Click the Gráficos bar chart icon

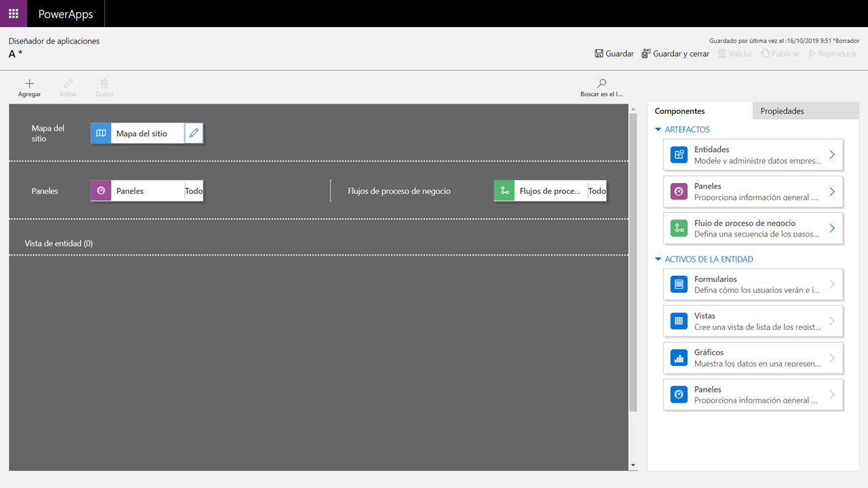click(x=679, y=358)
